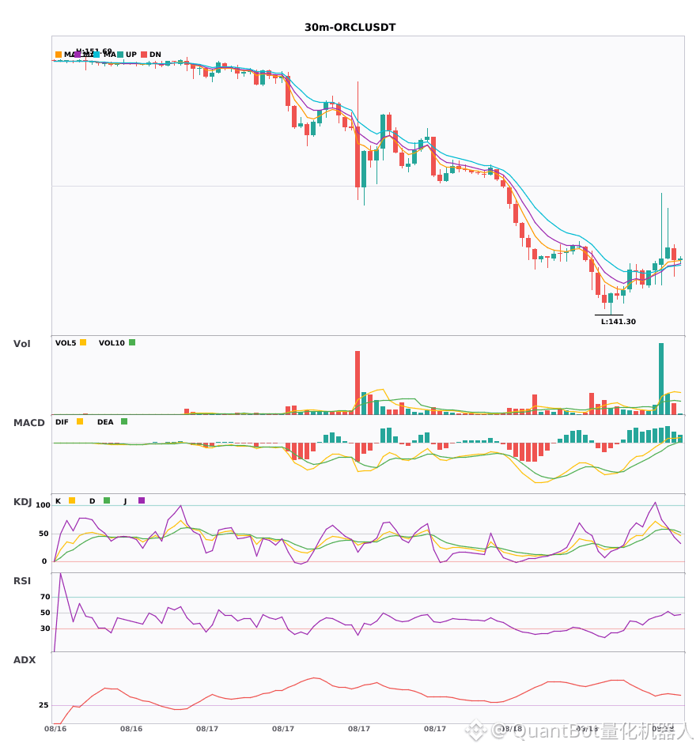700x751 pixels.
Task: Select the ADX panel label
Action: [25, 660]
